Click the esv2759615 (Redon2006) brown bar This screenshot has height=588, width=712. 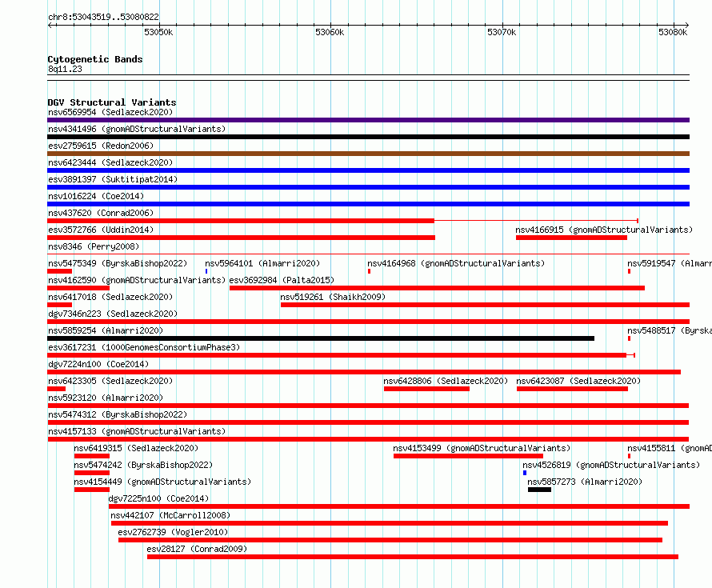pyautogui.click(x=368, y=154)
